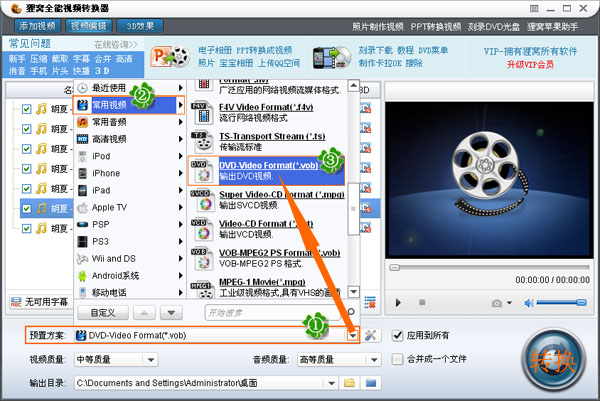Viewport: 600px width, 401px height.
Task: Open preset settings wrench icon
Action: tap(370, 336)
